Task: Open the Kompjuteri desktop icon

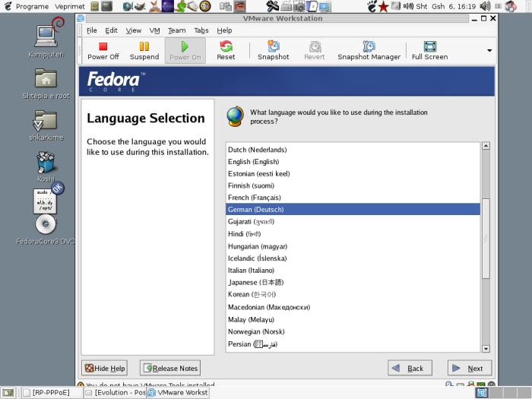Action: pos(46,37)
